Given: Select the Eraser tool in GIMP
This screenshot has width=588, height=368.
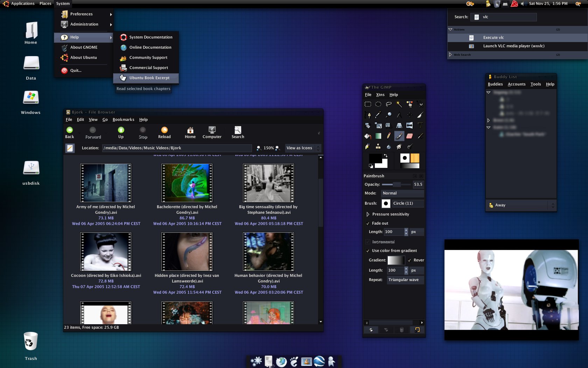Looking at the screenshot, I should (409, 136).
